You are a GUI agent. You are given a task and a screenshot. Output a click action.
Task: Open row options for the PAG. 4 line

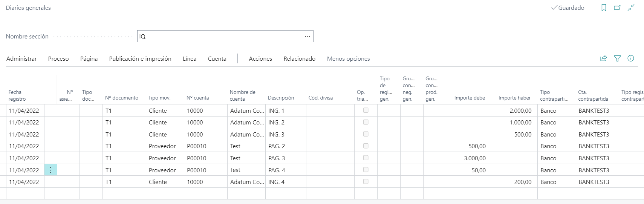click(50, 170)
